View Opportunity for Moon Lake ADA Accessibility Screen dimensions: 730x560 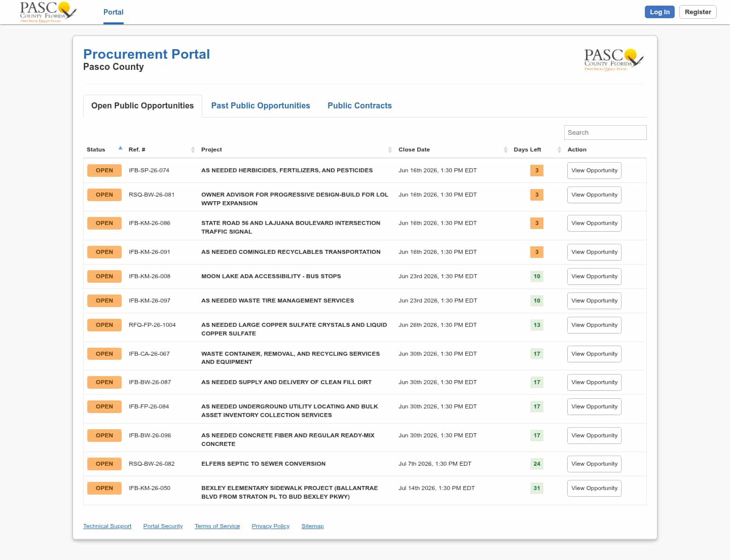pos(594,276)
